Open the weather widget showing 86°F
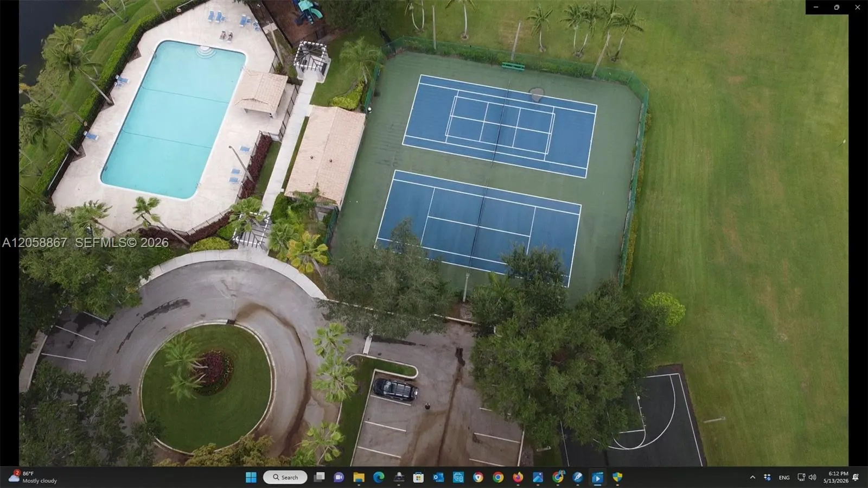This screenshot has width=868, height=488. coord(33,477)
